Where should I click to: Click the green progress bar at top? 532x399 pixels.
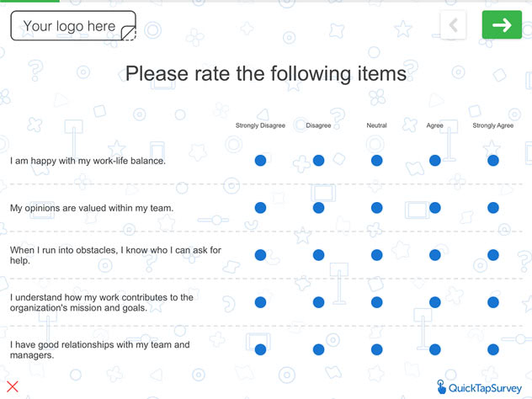(29, 1)
